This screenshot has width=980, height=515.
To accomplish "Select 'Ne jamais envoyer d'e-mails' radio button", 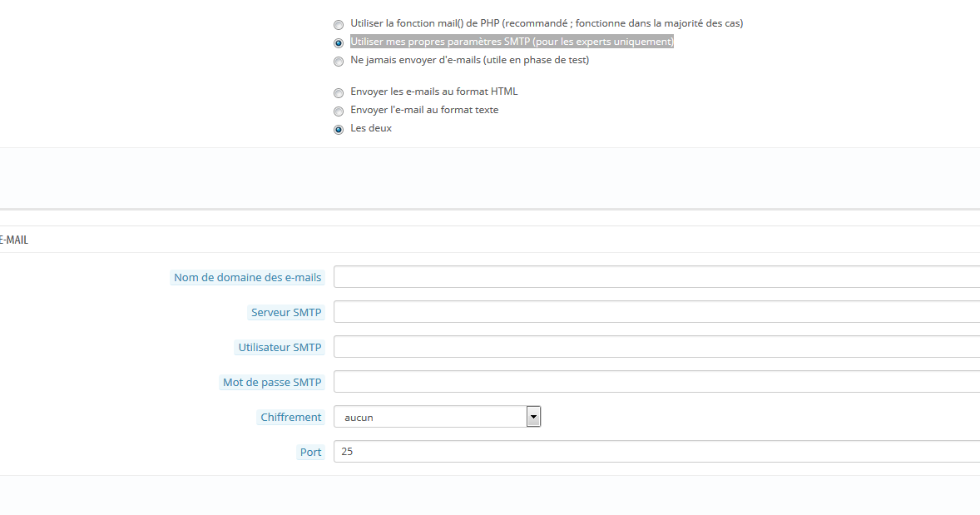I will [x=338, y=62].
